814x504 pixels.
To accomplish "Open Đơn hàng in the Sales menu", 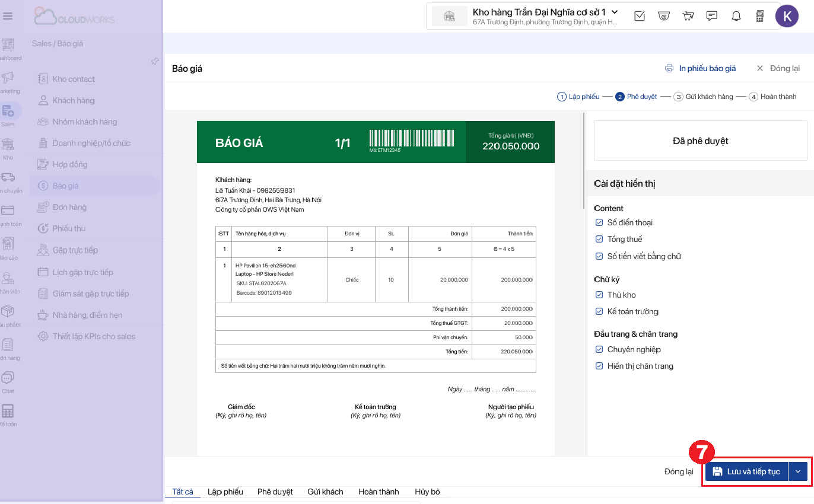I will click(69, 207).
